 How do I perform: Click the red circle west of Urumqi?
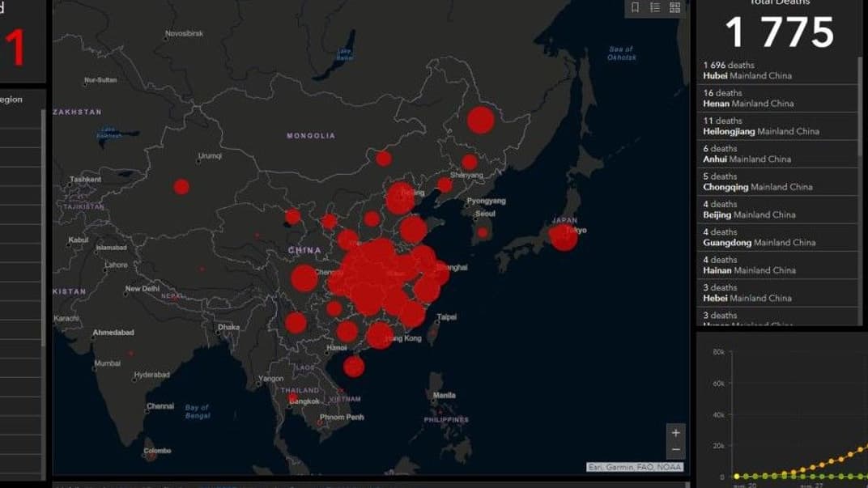point(181,187)
